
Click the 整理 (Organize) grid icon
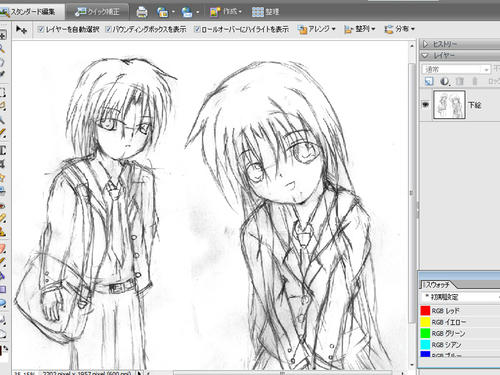coord(258,12)
